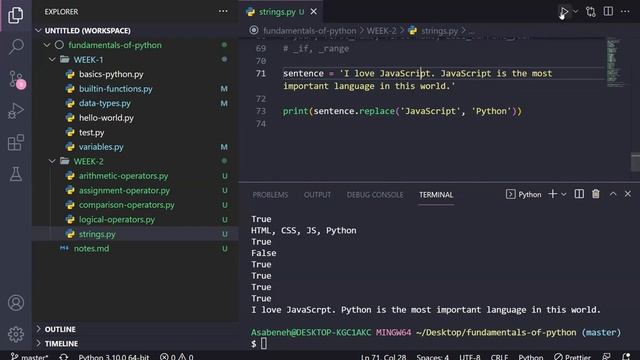Open the Source Control view
This screenshot has height=360, width=640.
[16, 79]
